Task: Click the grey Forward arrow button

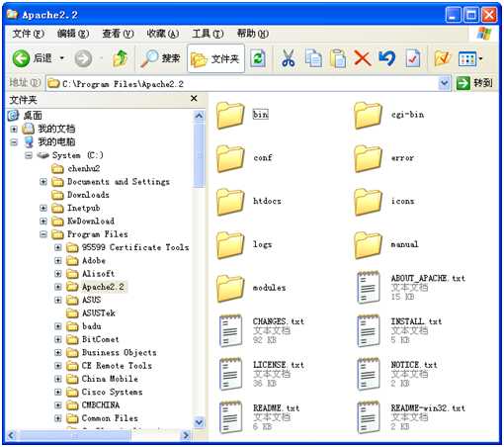Action: pos(83,58)
